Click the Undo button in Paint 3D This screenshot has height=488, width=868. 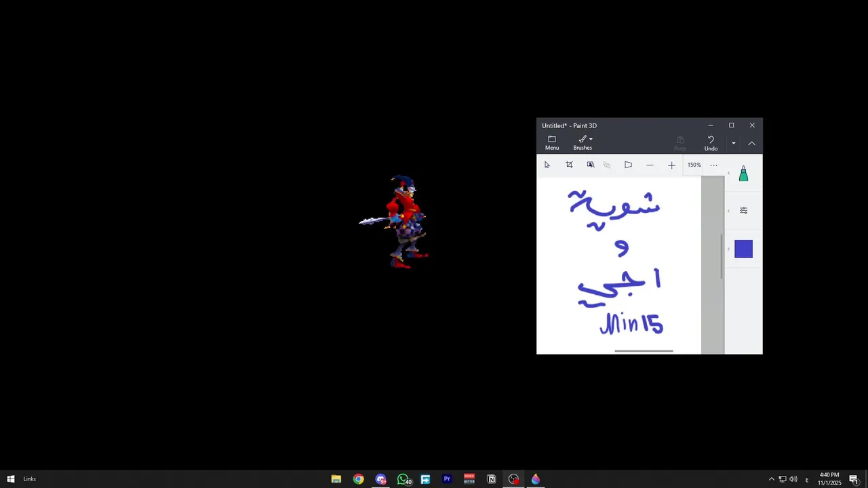(711, 143)
